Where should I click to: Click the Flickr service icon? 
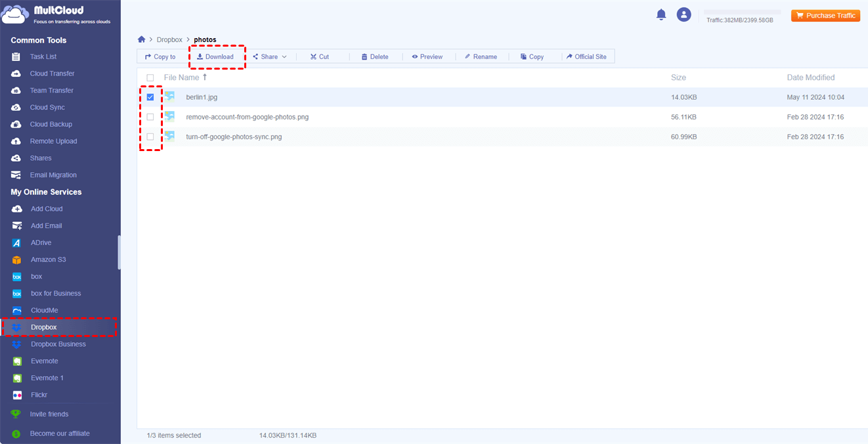17,395
